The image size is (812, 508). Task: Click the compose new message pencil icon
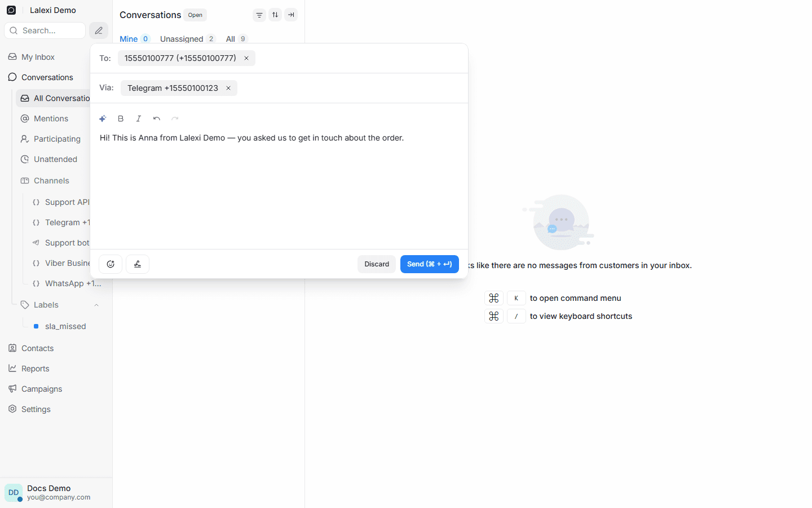pos(99,30)
